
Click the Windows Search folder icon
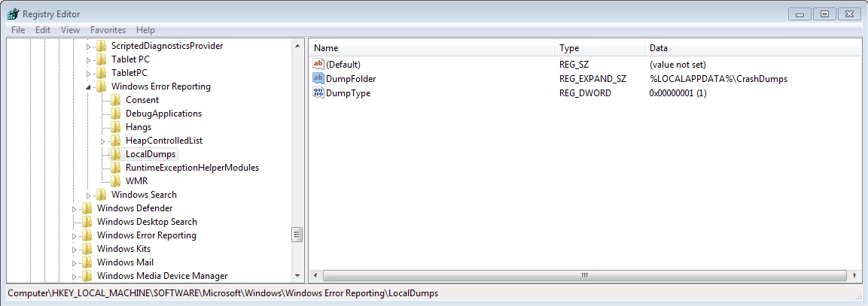pyautogui.click(x=101, y=195)
